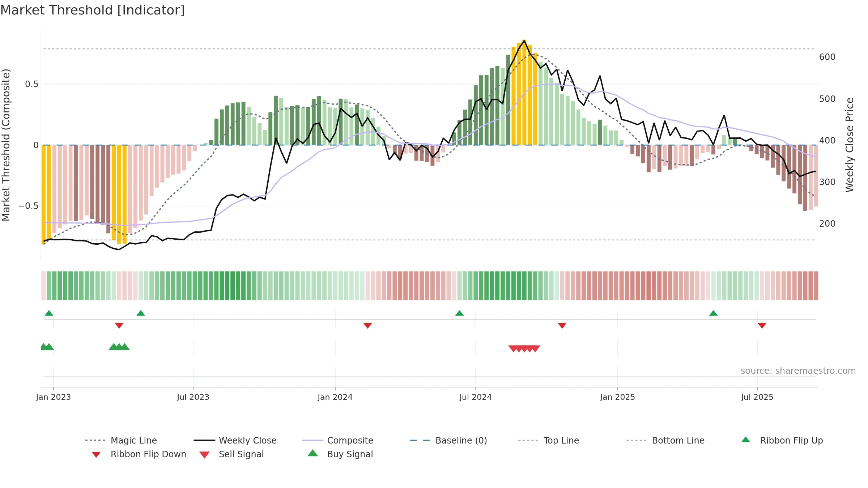Toggle the Ribbon Flip Down legend entry

pyautogui.click(x=138, y=454)
